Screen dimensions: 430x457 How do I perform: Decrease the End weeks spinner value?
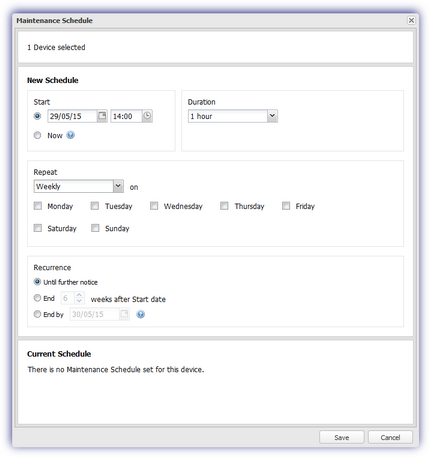pyautogui.click(x=79, y=301)
